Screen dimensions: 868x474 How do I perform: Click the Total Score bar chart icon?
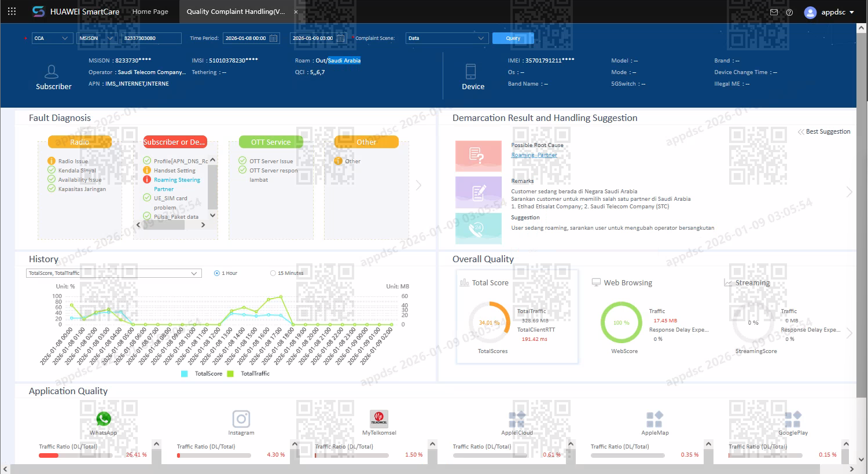click(x=464, y=282)
